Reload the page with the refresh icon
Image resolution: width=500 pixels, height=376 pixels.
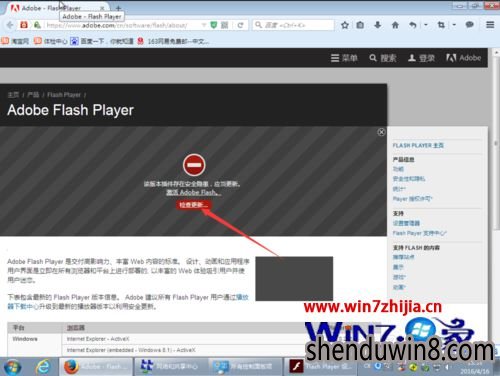tap(240, 25)
